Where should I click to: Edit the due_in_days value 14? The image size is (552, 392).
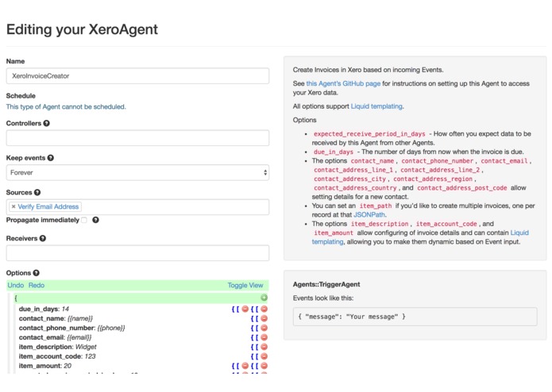pos(65,309)
